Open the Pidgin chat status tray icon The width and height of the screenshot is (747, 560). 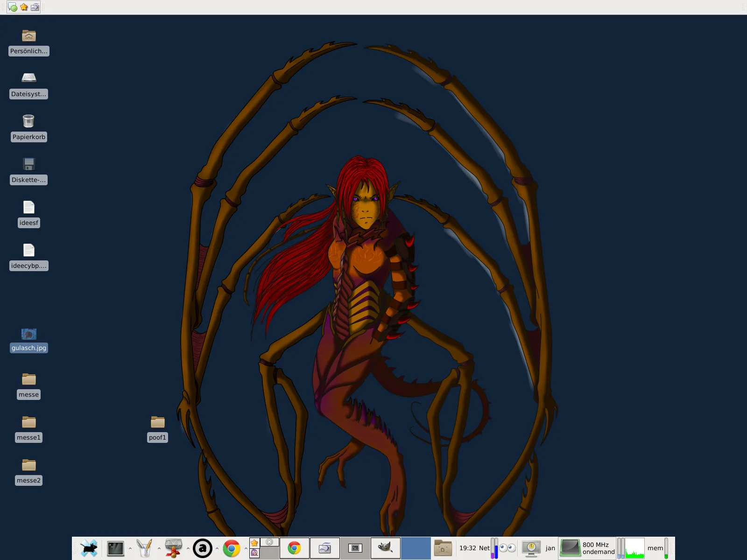pos(13,7)
